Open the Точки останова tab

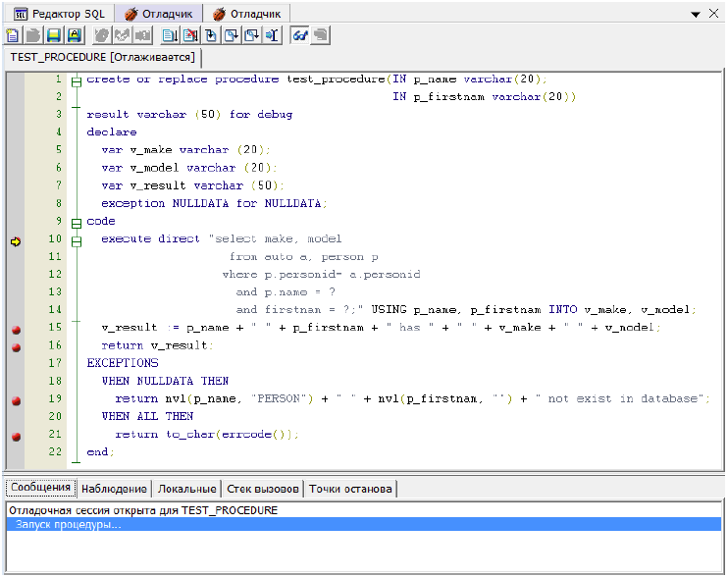click(x=350, y=489)
